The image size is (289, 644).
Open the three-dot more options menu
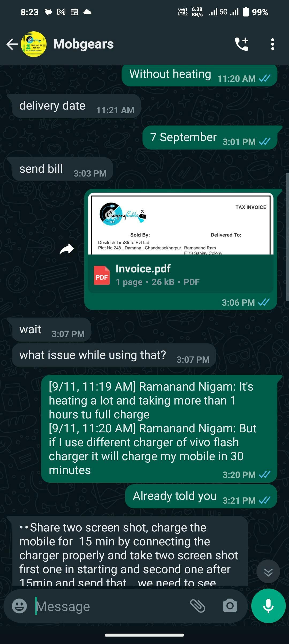point(272,44)
